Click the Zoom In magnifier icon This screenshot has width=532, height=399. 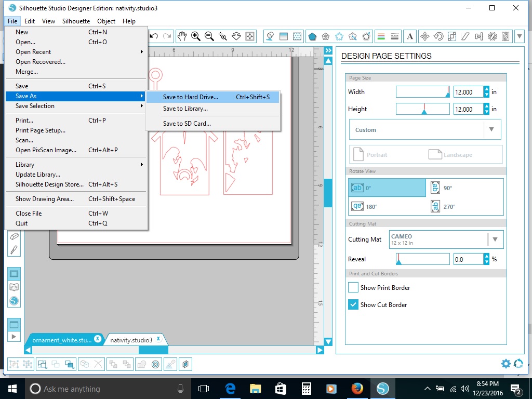point(196,36)
